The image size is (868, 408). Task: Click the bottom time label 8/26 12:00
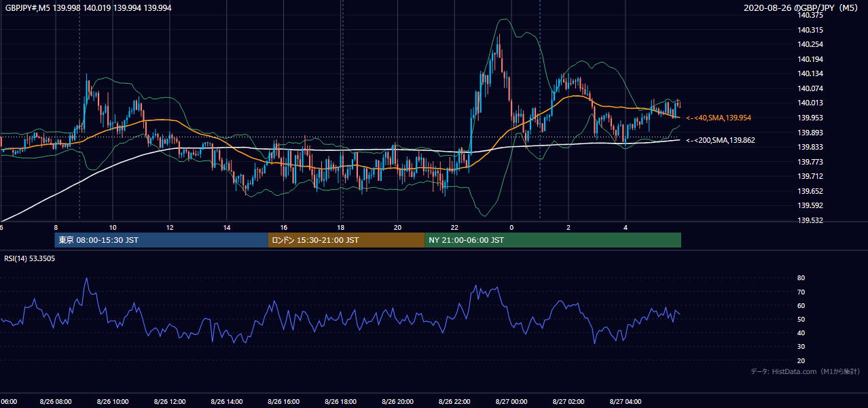(169, 402)
